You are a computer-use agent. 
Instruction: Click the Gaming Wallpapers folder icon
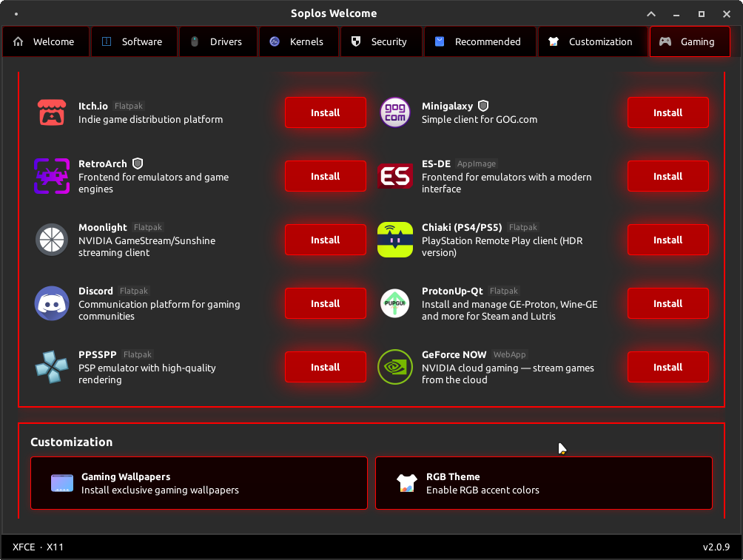point(62,483)
